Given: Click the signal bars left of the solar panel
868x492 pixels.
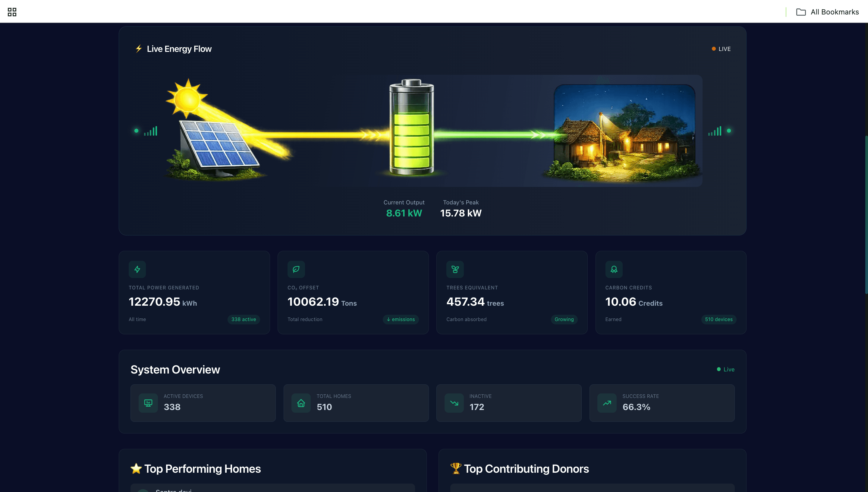Looking at the screenshot, I should click(151, 131).
